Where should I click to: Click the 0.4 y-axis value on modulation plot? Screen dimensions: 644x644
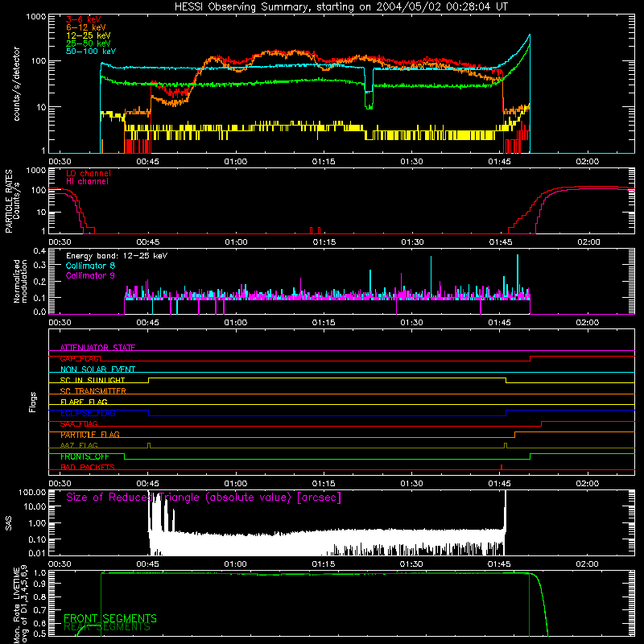[39, 251]
